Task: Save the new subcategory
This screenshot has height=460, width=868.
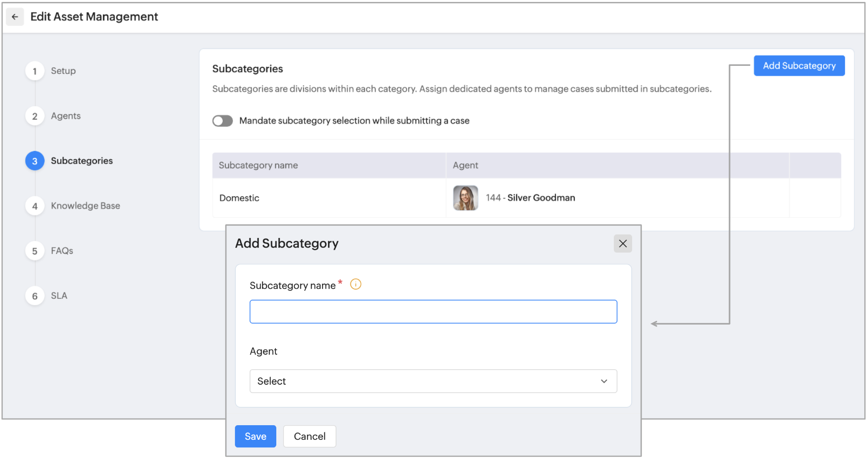Action: (255, 436)
